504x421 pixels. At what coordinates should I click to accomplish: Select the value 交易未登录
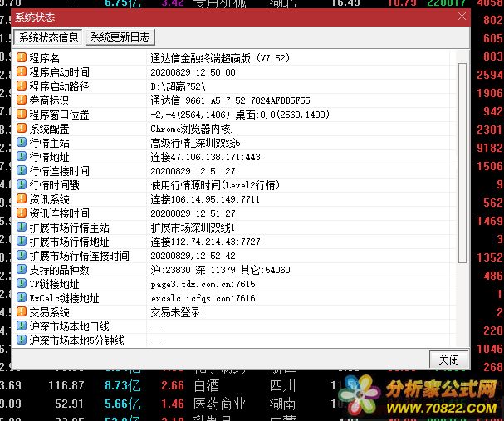(x=175, y=312)
